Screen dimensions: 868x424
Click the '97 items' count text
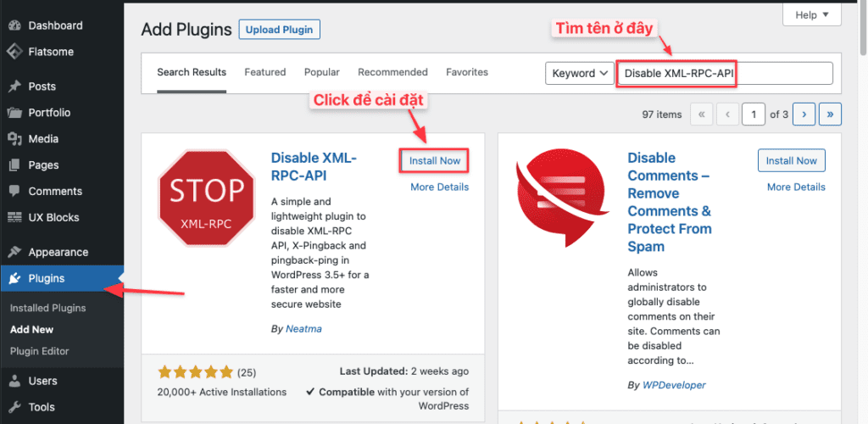662,114
